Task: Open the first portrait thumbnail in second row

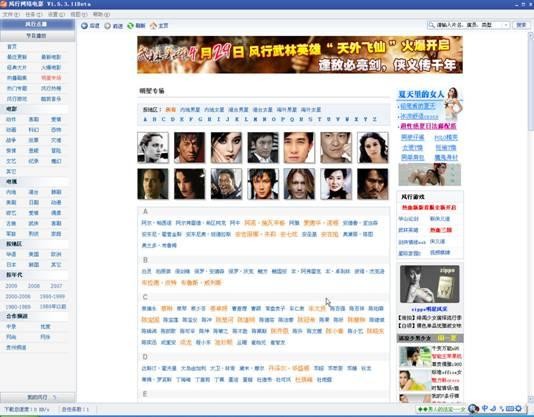Action: pos(153,184)
